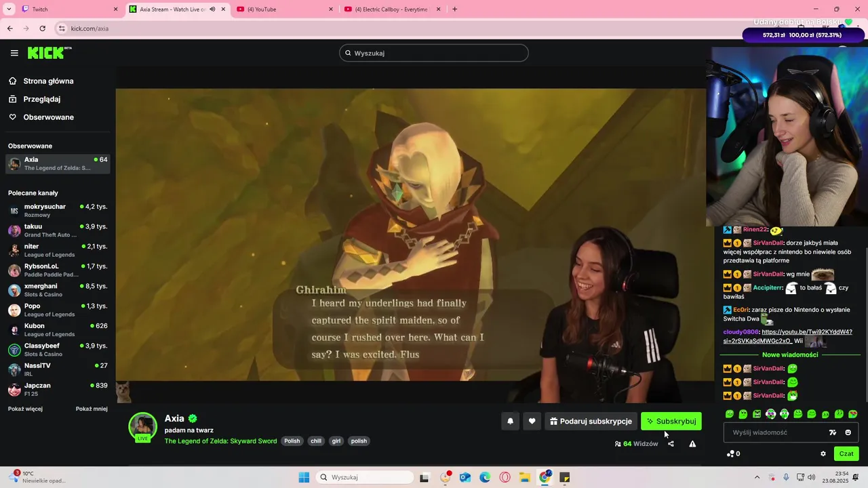
Task: Open Obserwowane in sidebar
Action: (48, 117)
